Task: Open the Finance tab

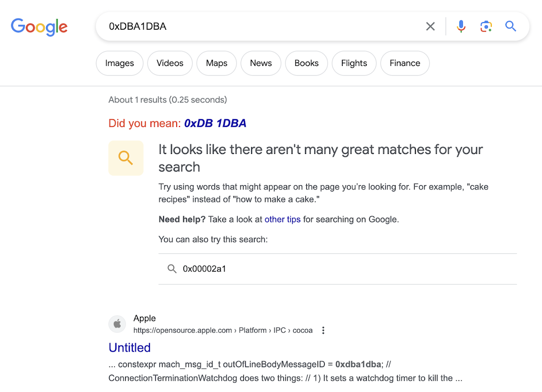Action: [405, 63]
